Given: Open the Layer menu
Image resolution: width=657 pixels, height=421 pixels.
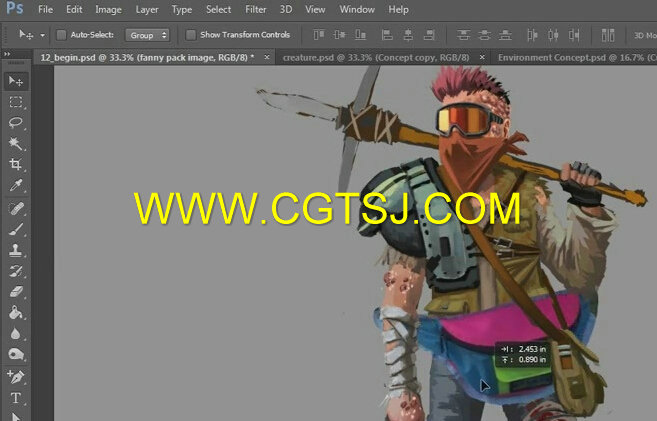Looking at the screenshot, I should coord(147,9).
